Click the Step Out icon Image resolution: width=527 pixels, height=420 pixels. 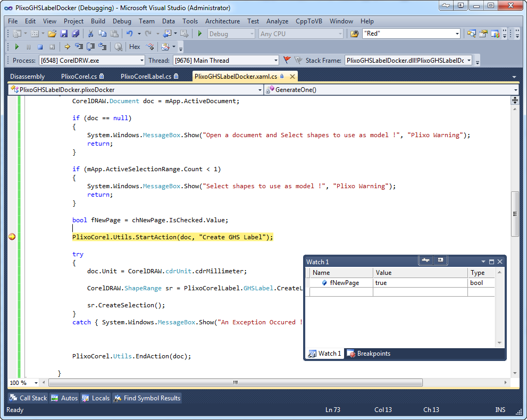point(102,47)
